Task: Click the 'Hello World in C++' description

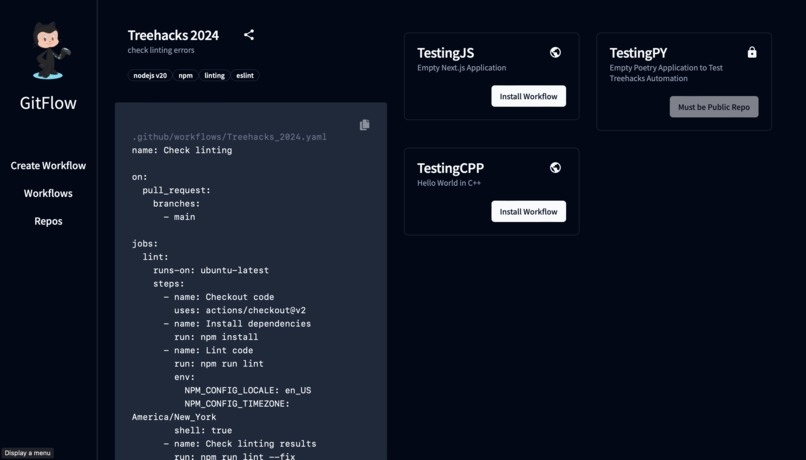Action: coord(449,182)
